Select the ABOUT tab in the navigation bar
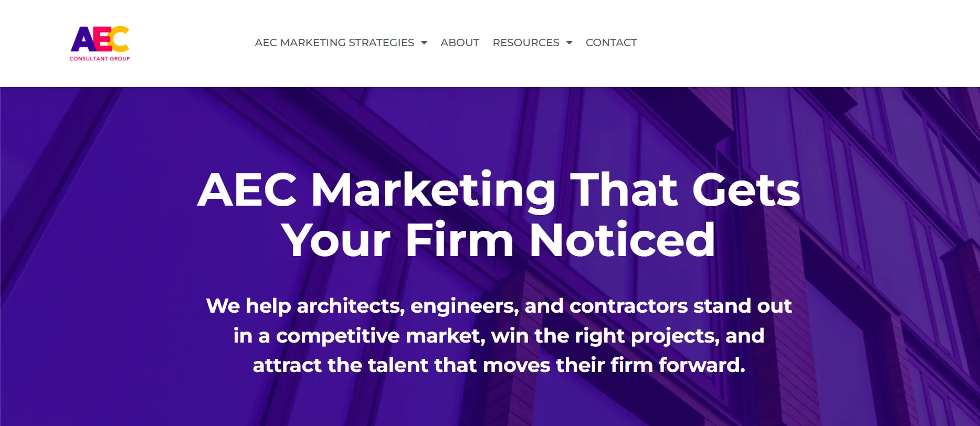Screen dimensions: 980x426 (460, 42)
